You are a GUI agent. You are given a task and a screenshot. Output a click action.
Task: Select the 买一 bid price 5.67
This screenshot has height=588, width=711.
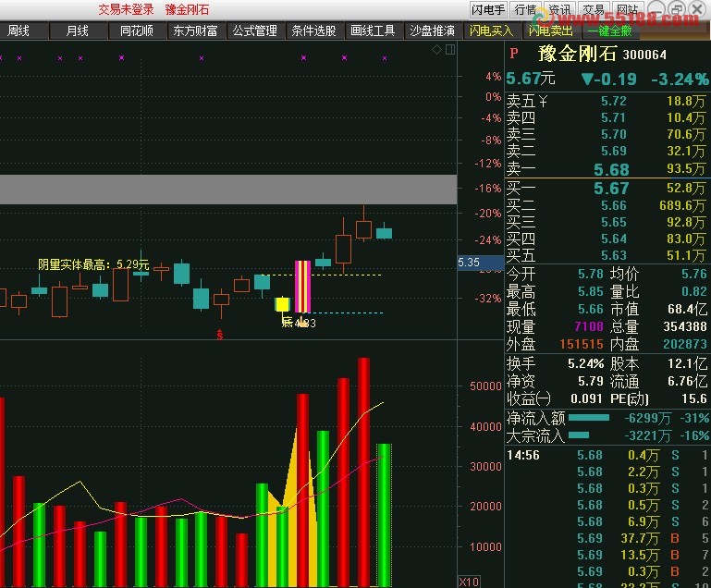coord(611,188)
